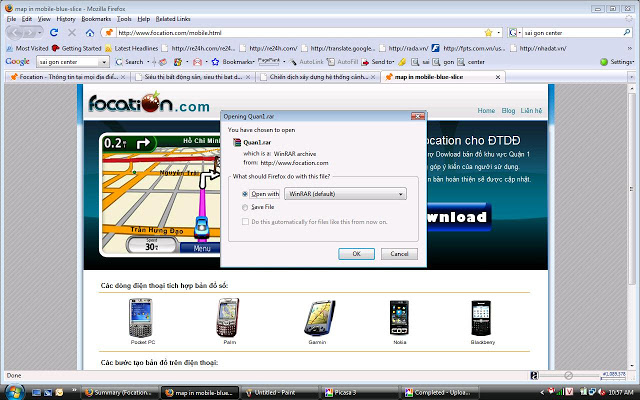Open the address bar history dropdown arrow
Image resolution: width=640 pixels, height=400 pixels.
point(499,32)
